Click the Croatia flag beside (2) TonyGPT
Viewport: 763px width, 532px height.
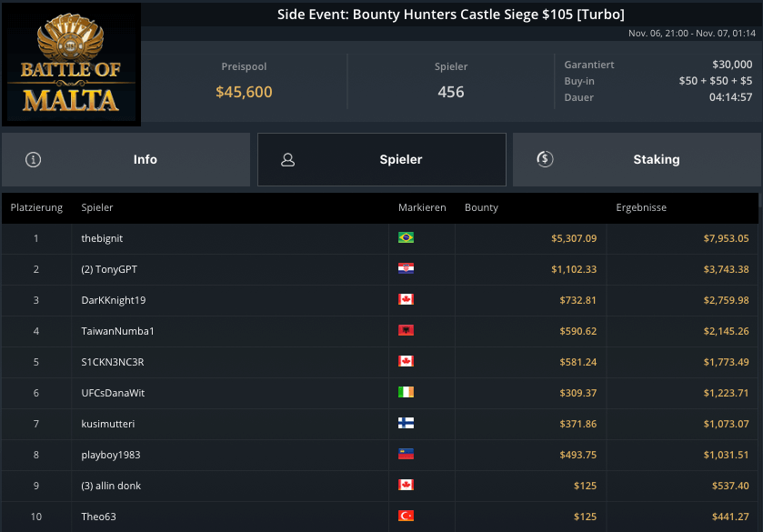(x=406, y=269)
